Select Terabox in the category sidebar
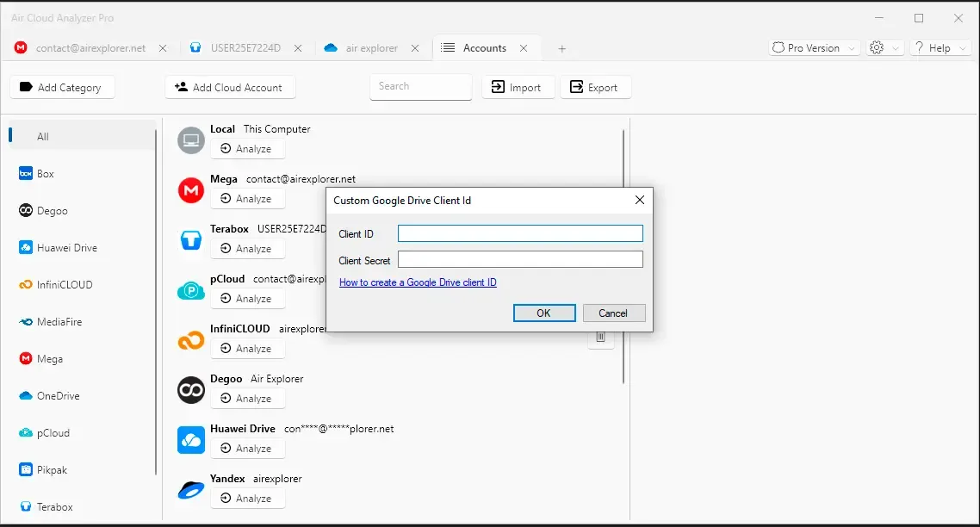This screenshot has width=980, height=527. click(81, 506)
